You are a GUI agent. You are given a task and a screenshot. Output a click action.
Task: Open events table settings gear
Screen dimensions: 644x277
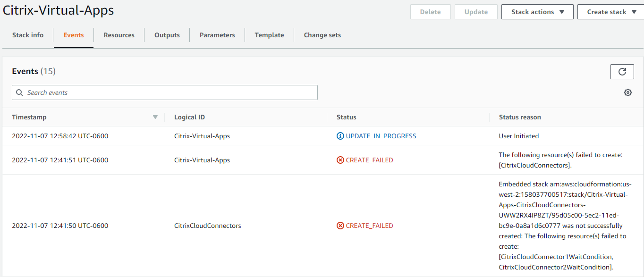coord(628,92)
